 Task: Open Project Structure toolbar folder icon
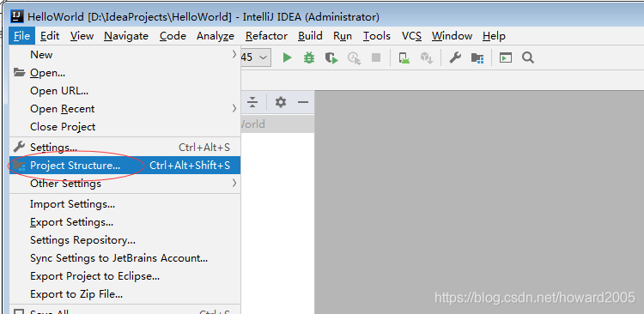477,57
